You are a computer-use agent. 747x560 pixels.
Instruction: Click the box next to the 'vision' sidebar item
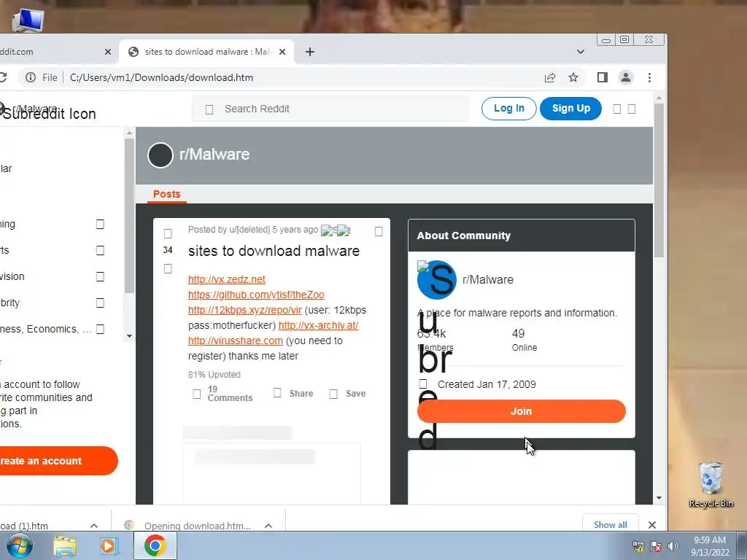pos(100,276)
